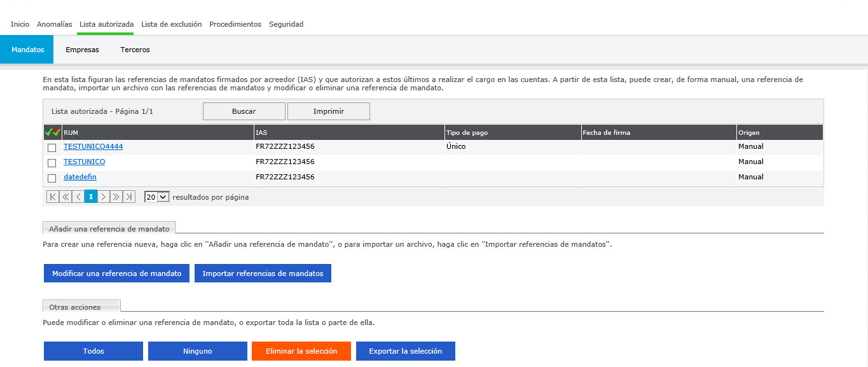This screenshot has width=868, height=367.
Task: Open the Terceros tab
Action: [x=135, y=50]
